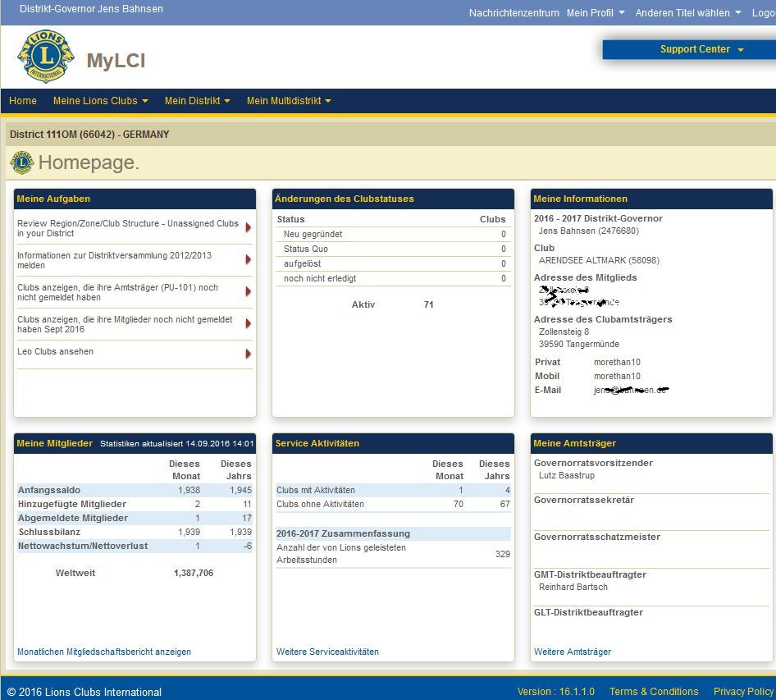The width and height of the screenshot is (776, 700).
Task: Expand Meine Lions Clubs menu
Action: tap(100, 100)
